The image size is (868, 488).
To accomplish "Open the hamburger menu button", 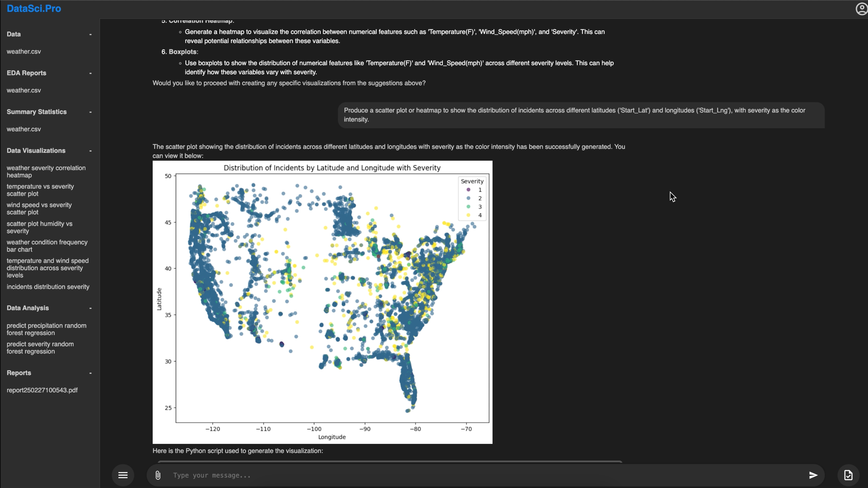I will (x=123, y=475).
